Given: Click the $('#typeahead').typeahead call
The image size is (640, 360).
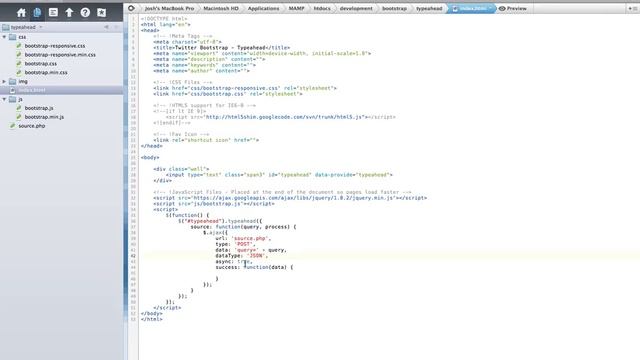Looking at the screenshot, I should (220, 221).
